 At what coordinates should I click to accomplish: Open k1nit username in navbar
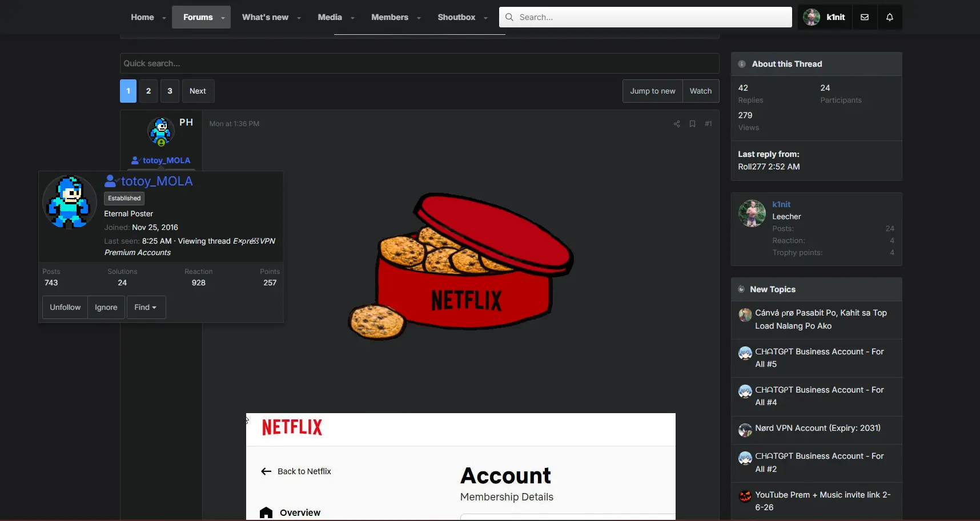pos(836,17)
